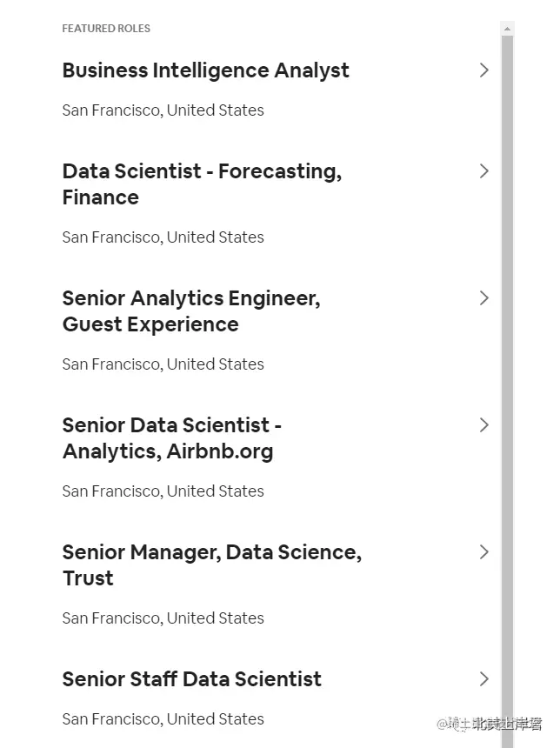This screenshot has width=560, height=748.
Task: Click chevron beside Business Intelligence Analyst
Action: click(x=484, y=70)
